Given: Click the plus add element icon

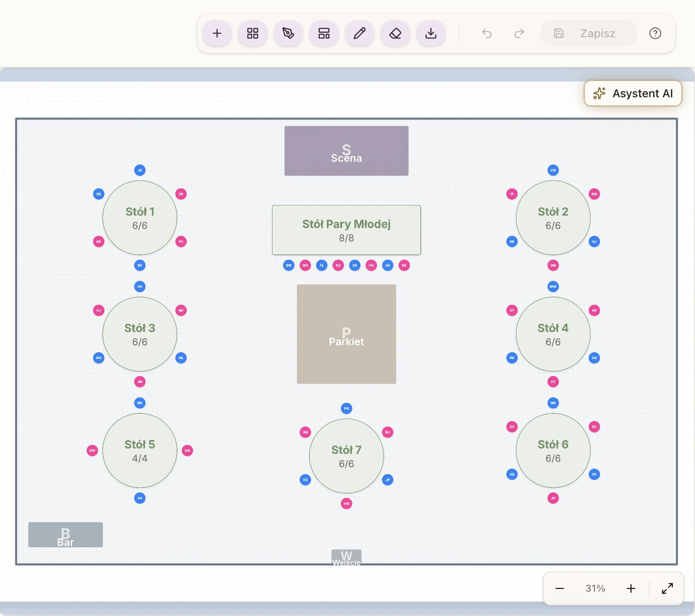Looking at the screenshot, I should (x=217, y=33).
